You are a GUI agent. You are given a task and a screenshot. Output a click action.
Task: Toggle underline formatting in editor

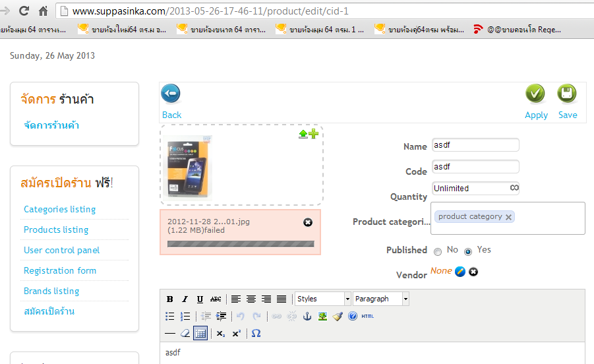coord(200,299)
